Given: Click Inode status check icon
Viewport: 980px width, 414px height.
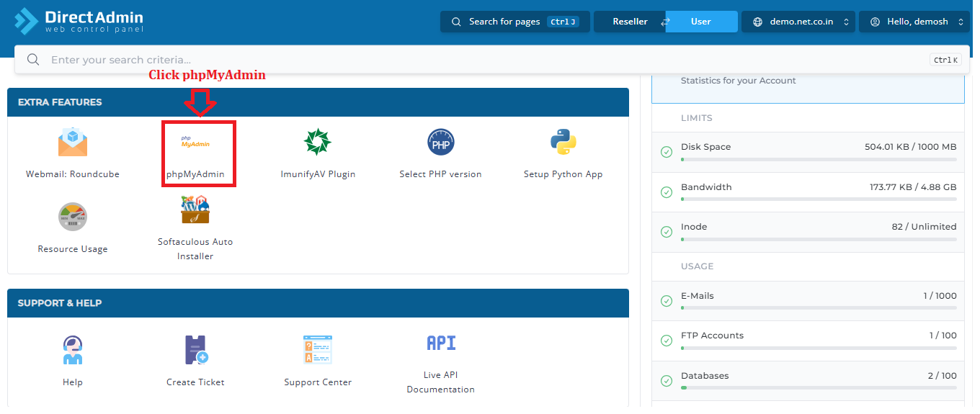Looking at the screenshot, I should pos(667,232).
